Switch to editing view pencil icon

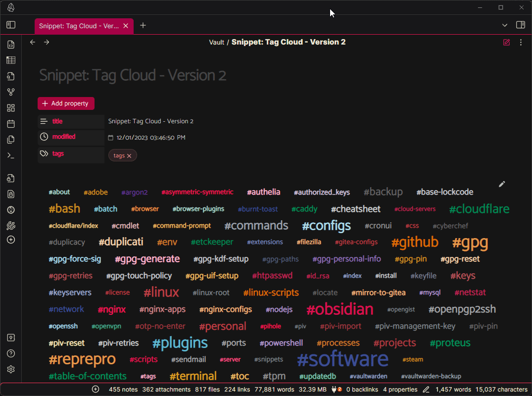507,43
